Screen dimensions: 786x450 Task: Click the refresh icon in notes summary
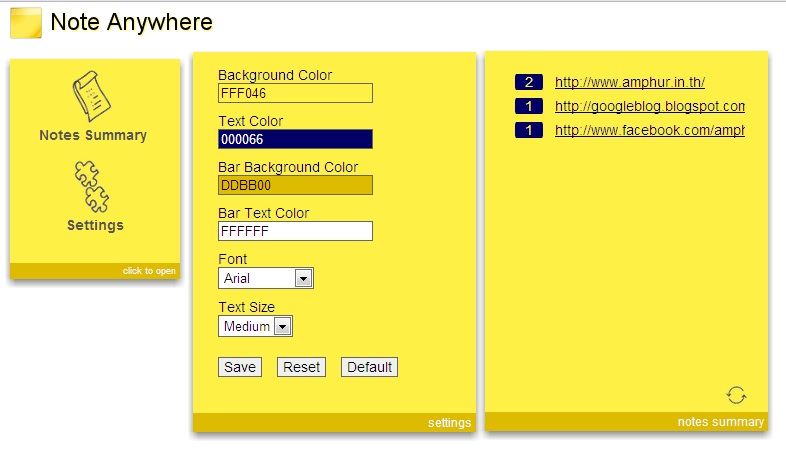pos(736,395)
